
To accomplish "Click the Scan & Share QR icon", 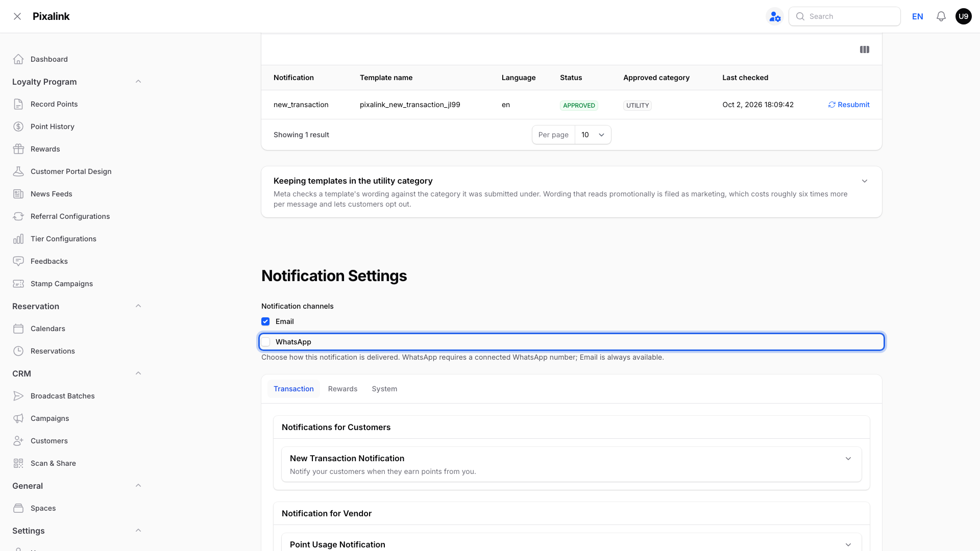I will 18,463.
